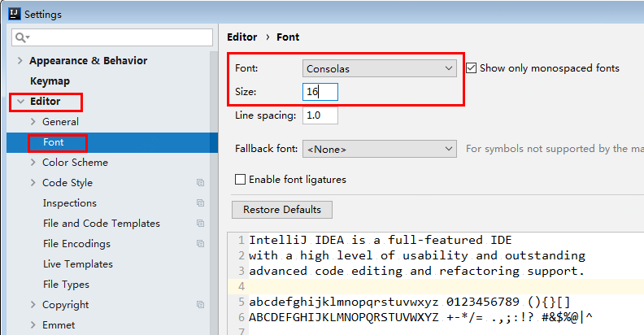Click the project icon beside File Encodings
Viewport: 644px width, 335px height.
click(x=200, y=243)
